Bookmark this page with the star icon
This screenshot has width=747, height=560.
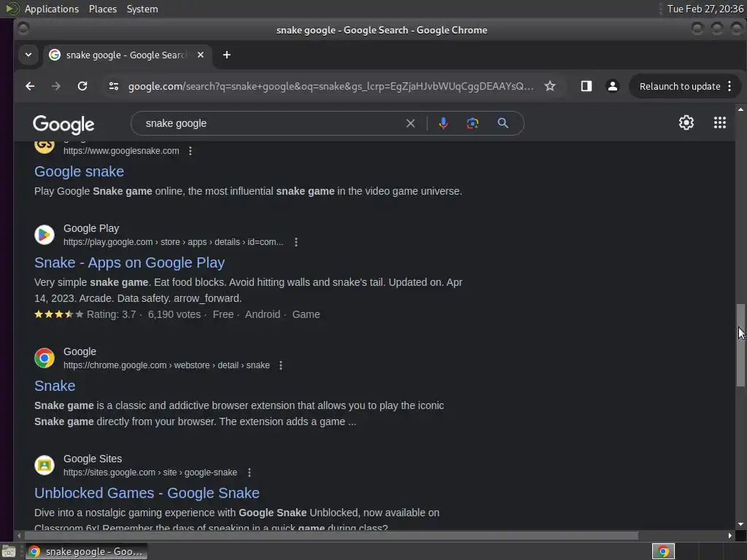click(x=550, y=86)
